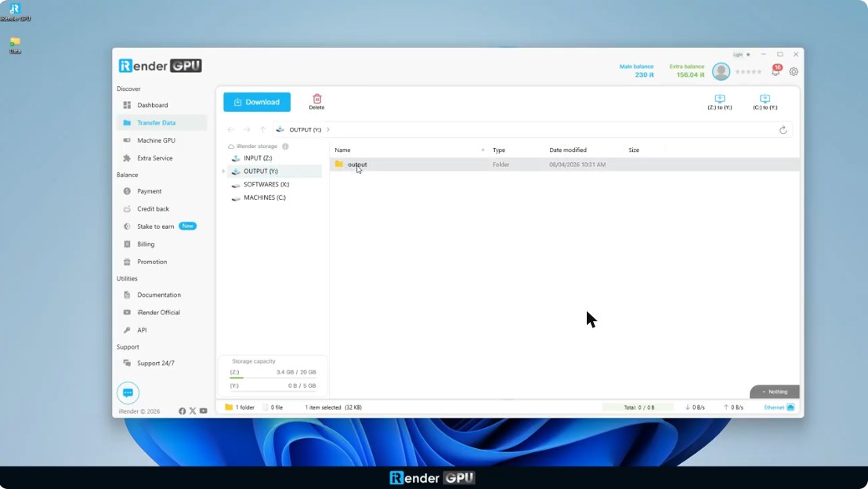This screenshot has height=489, width=868.
Task: Open iRender GPU desktop shortcut
Action: 15,13
